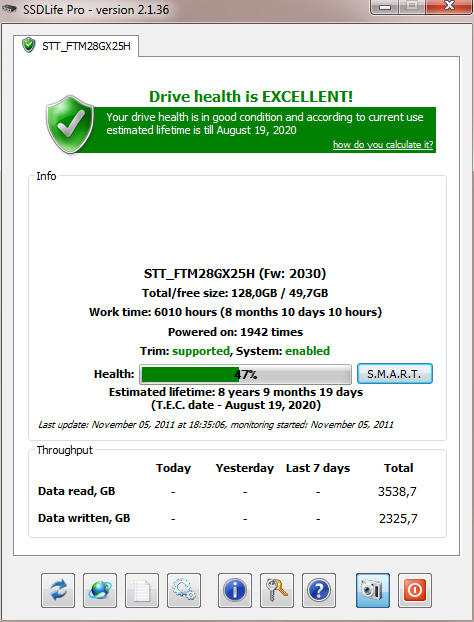Image resolution: width=474 pixels, height=622 pixels.
Task: Click the red power exit icon
Action: 415,590
